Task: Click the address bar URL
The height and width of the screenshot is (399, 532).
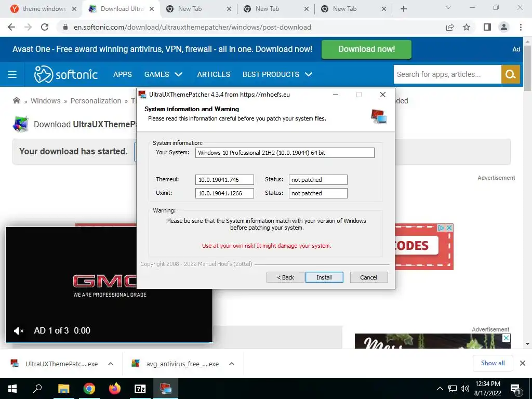Action: click(192, 27)
